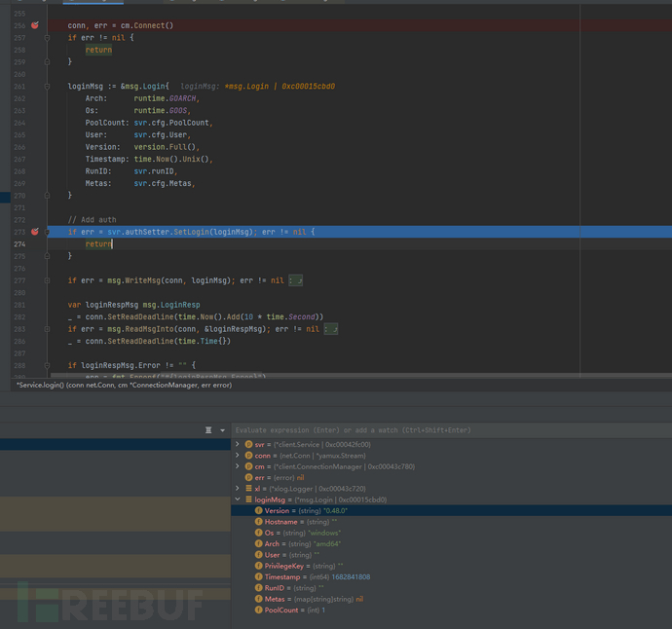Click the folded ellipsis on line 283

(x=332, y=329)
